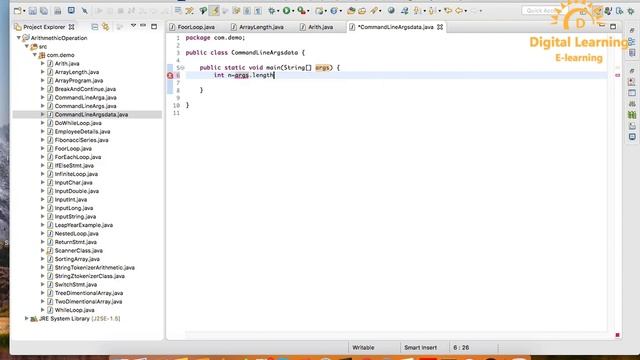Select ScannerClass.java in the tree
Viewport: 640px width, 360px height.
tap(78, 251)
